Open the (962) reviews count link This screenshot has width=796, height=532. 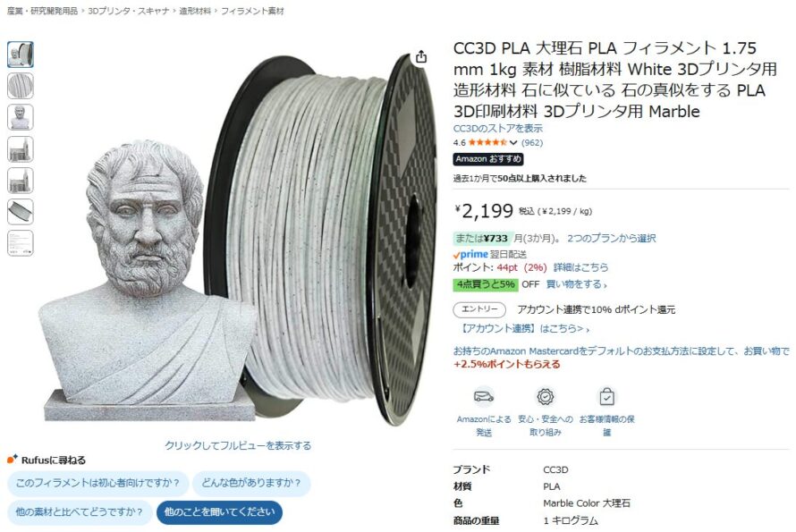click(x=532, y=143)
